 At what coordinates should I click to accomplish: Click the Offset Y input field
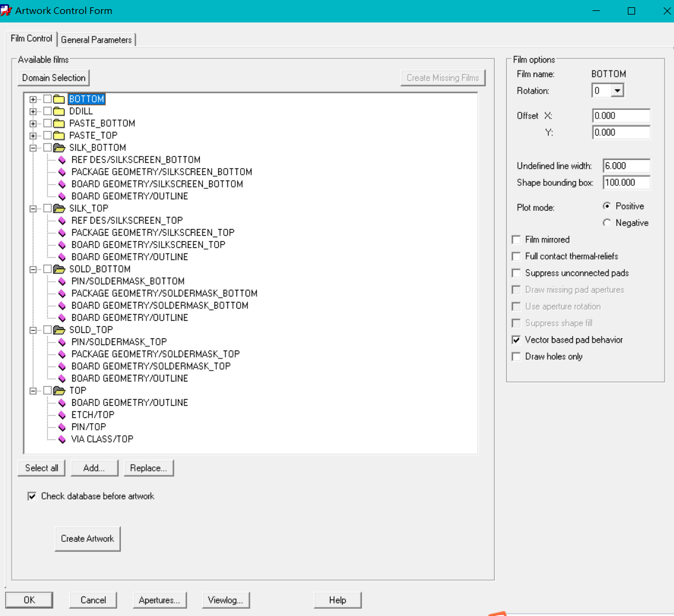[x=621, y=132]
